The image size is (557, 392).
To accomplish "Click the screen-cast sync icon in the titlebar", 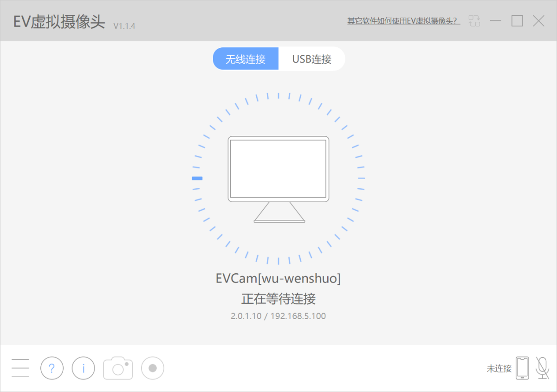I will click(x=474, y=21).
